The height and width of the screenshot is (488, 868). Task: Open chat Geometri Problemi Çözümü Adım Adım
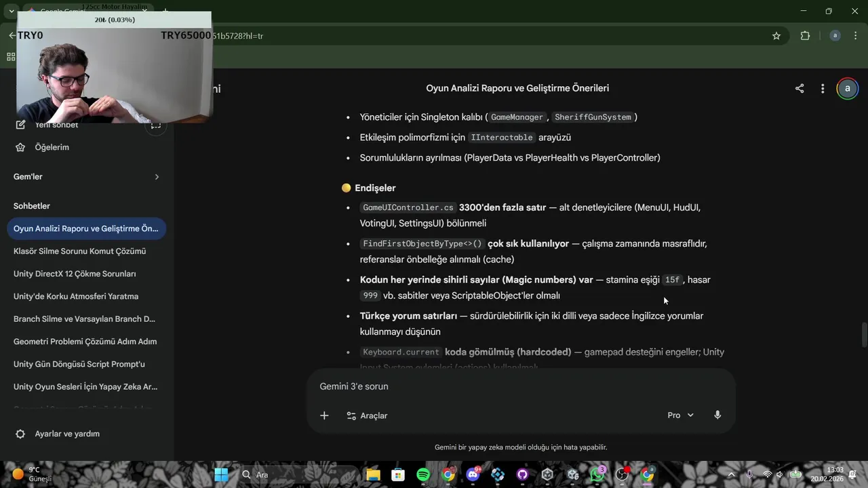[x=86, y=342]
